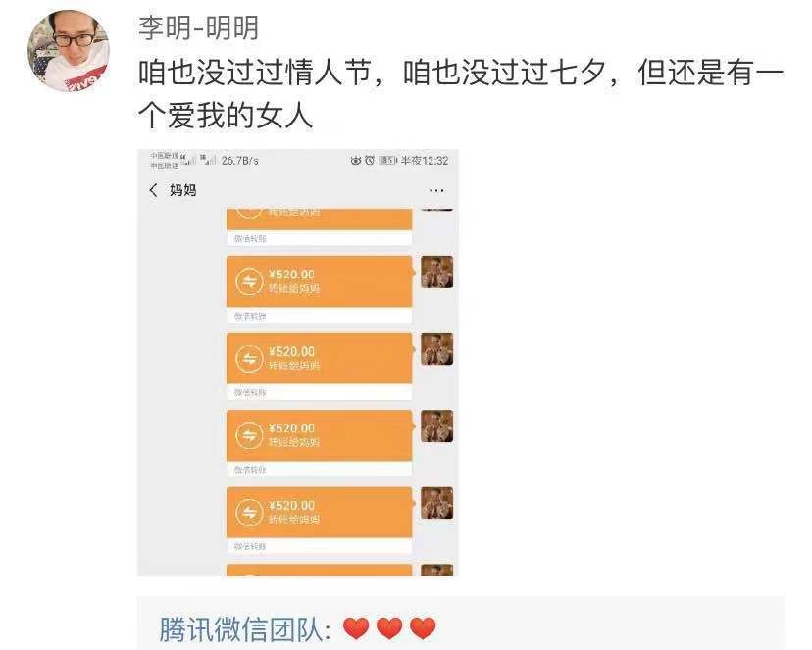812x650 pixels.
Task: Click the eye-comfort icon in status bar
Action: click(x=355, y=161)
